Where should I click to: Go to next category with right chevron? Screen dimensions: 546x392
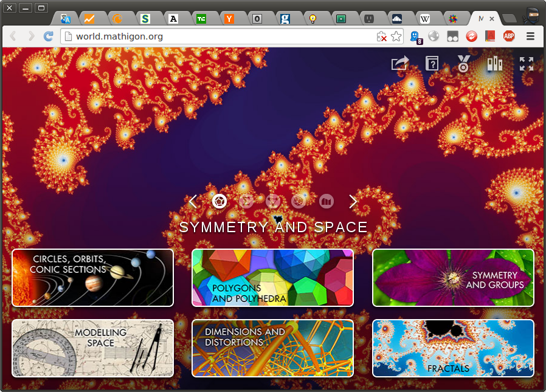[x=353, y=201]
